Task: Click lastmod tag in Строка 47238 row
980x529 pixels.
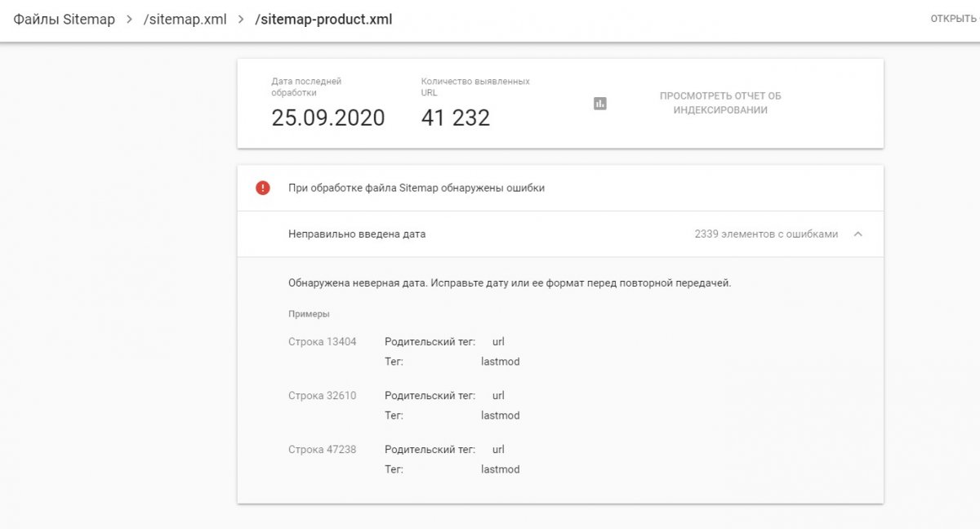Action: (x=501, y=469)
